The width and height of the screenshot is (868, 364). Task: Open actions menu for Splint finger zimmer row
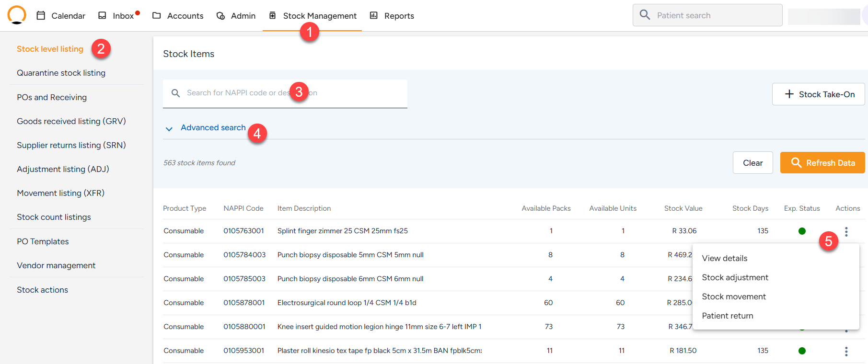point(846,231)
